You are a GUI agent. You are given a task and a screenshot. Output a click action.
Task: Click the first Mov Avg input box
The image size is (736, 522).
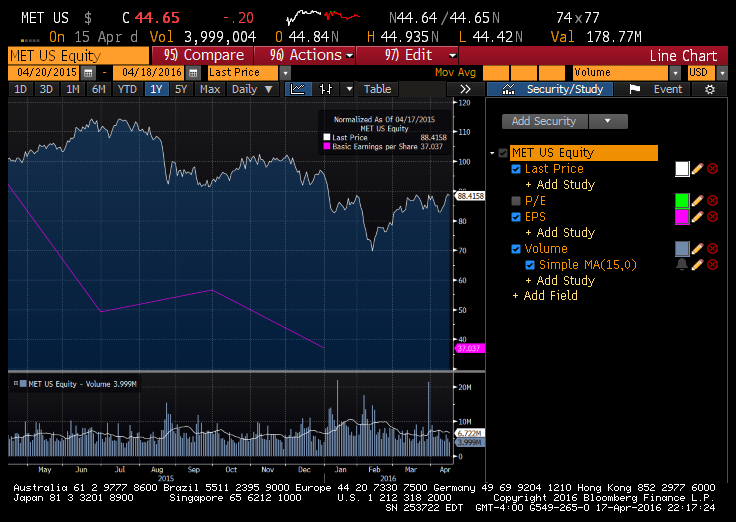point(496,73)
